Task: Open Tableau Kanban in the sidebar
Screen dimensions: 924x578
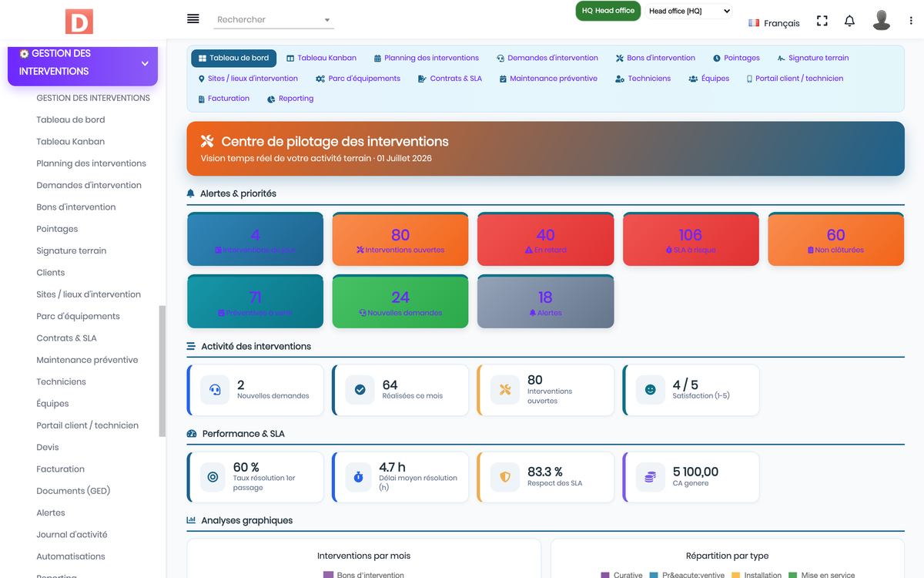Action: (x=71, y=142)
